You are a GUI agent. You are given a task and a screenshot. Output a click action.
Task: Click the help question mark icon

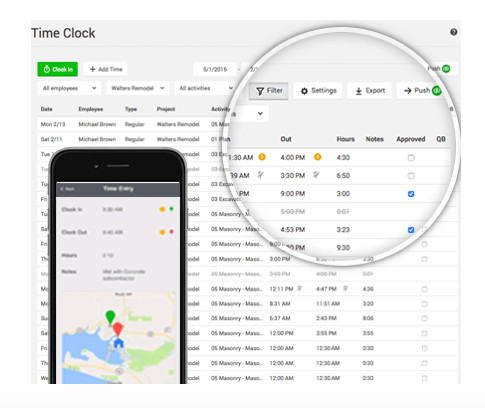pyautogui.click(x=453, y=32)
